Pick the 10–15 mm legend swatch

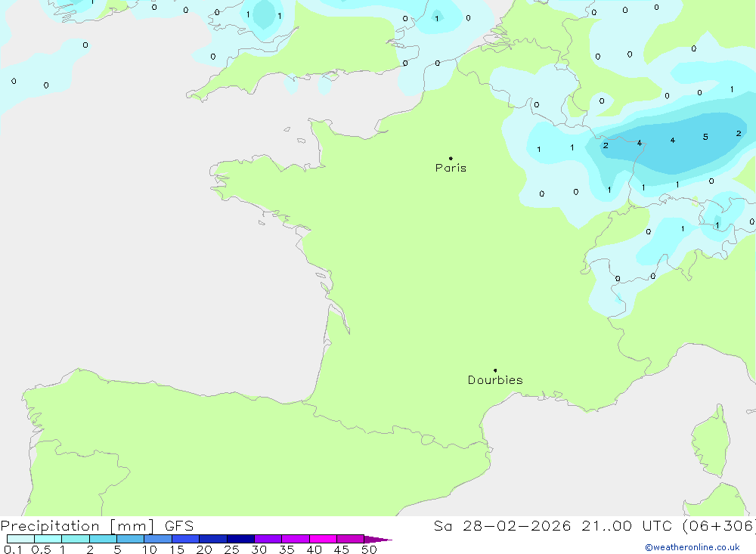pyautogui.click(x=158, y=539)
